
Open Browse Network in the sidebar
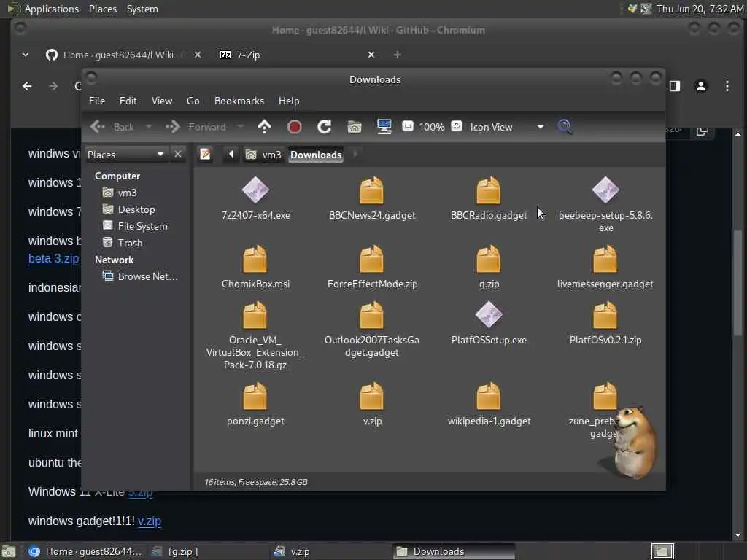pyautogui.click(x=141, y=276)
